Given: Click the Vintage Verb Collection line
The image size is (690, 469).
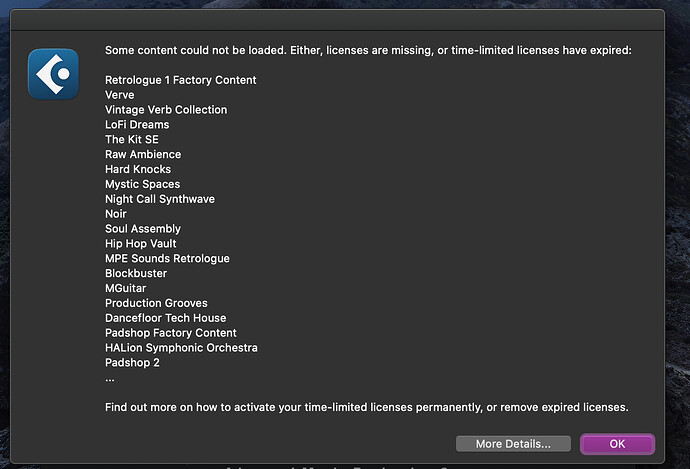Looking at the screenshot, I should click(166, 110).
